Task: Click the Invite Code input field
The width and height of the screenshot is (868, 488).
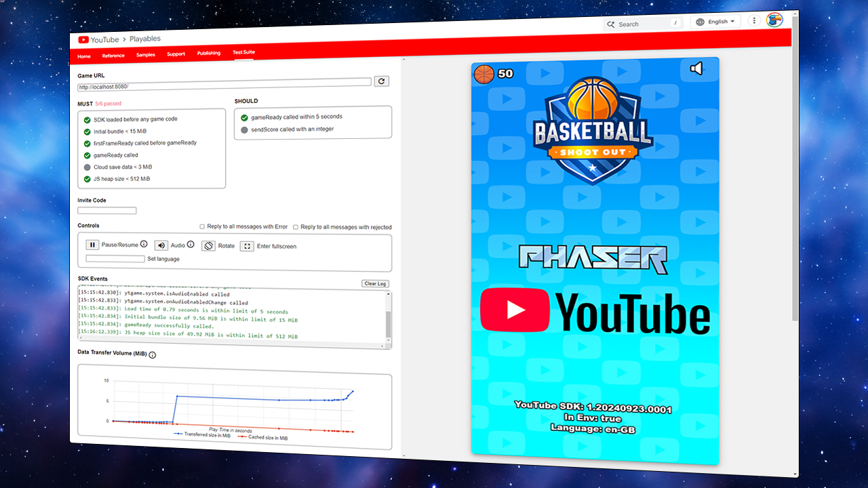Action: [x=107, y=211]
